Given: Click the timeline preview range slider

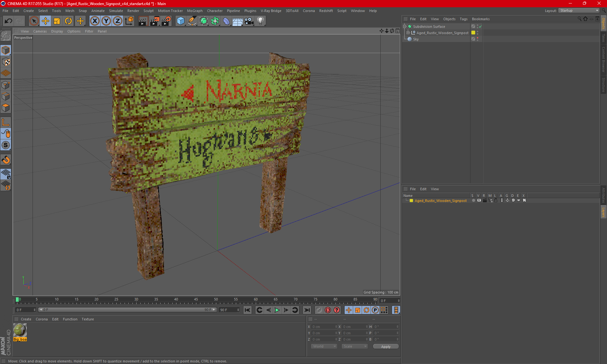Looking at the screenshot, I should click(127, 310).
